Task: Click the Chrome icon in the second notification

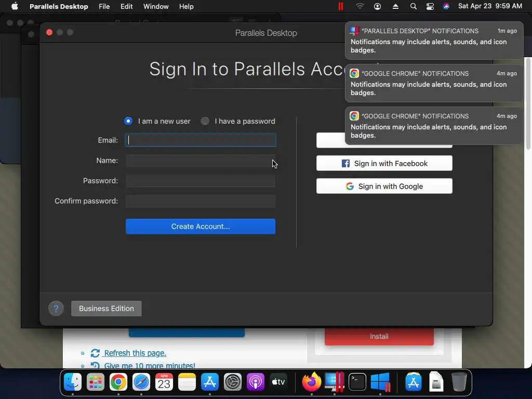Action: [354, 73]
